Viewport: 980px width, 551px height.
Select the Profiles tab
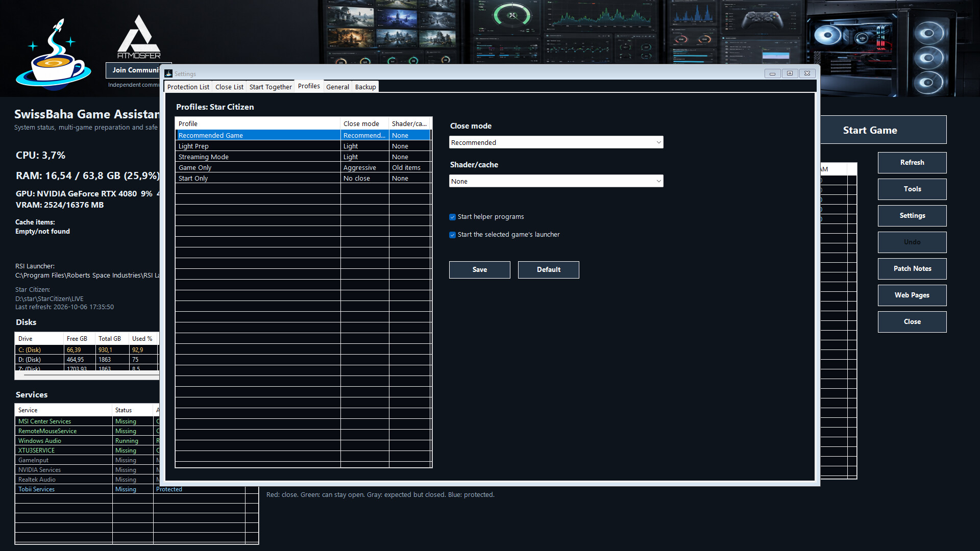tap(309, 86)
